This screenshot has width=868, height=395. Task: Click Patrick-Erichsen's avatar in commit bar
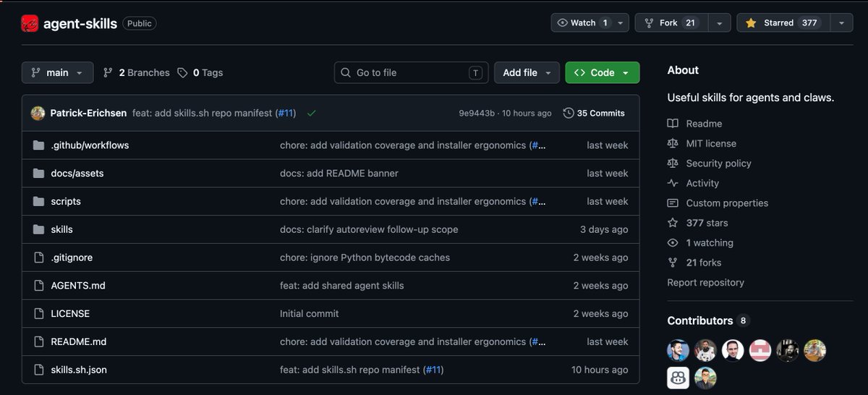[x=38, y=113]
